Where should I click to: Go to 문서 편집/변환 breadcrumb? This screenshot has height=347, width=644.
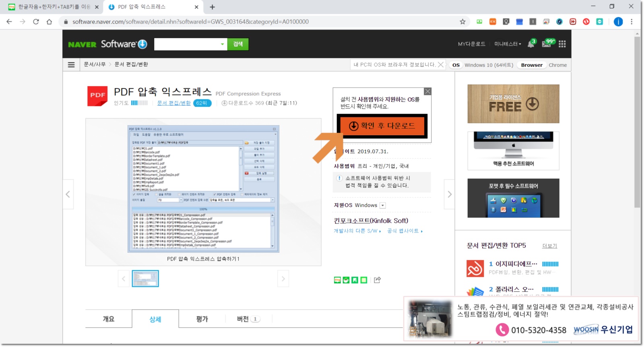pyautogui.click(x=131, y=64)
